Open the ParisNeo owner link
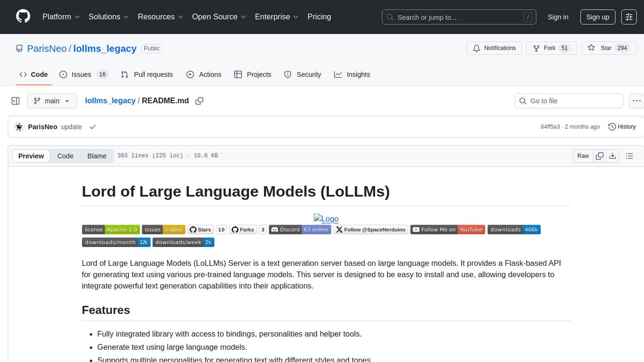644x362 pixels. point(47,48)
